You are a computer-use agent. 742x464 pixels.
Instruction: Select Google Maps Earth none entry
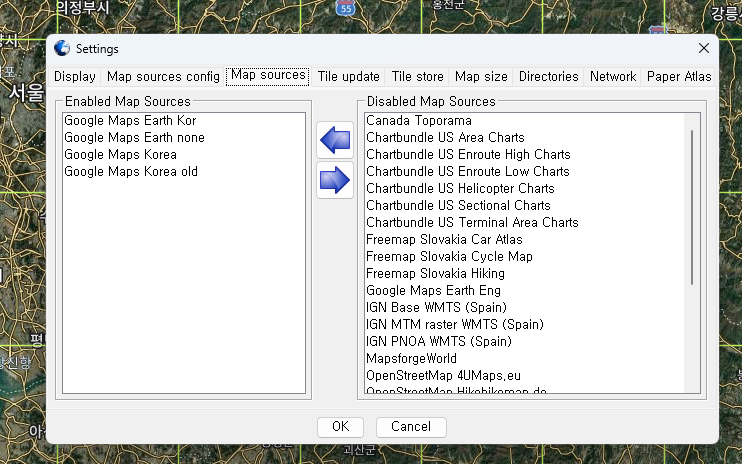pos(184,138)
